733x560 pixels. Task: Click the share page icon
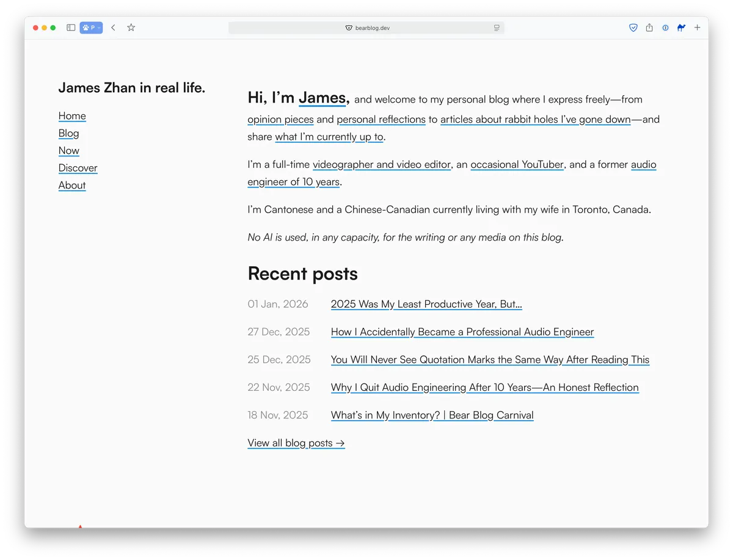[x=649, y=27]
